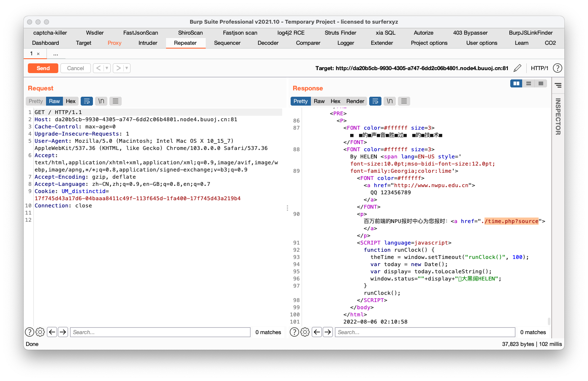Open the Response editor hamburger menu
The image size is (588, 381).
tap(404, 101)
